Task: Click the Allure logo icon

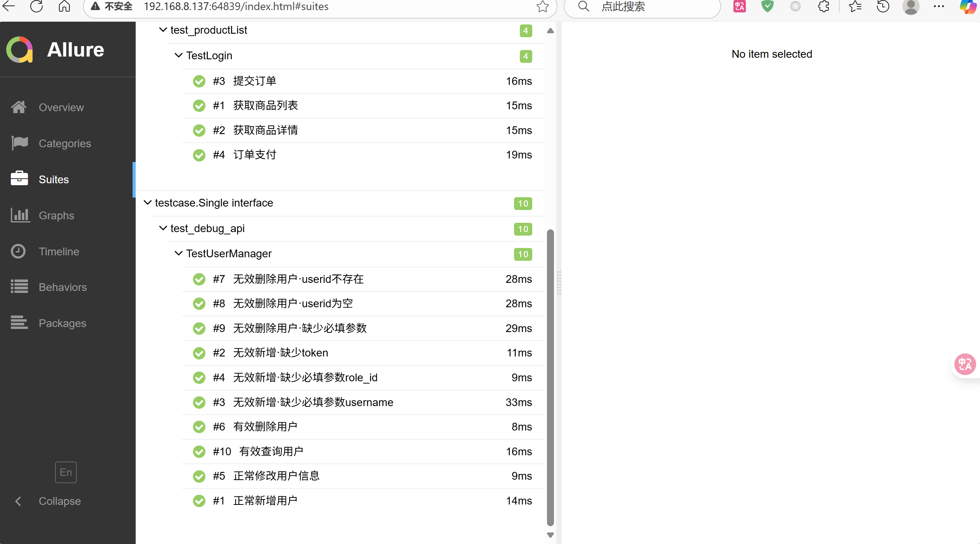Action: [19, 50]
